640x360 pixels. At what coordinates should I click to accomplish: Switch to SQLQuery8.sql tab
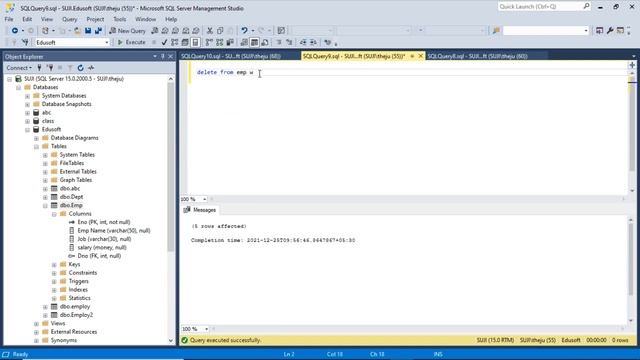[x=478, y=56]
